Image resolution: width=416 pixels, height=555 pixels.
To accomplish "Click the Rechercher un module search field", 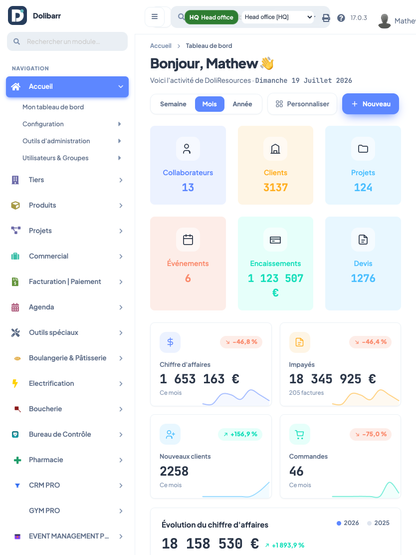I will coord(67,41).
